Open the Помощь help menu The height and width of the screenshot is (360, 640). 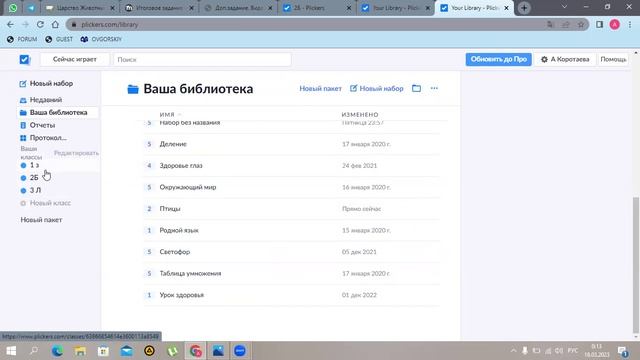pyautogui.click(x=613, y=59)
